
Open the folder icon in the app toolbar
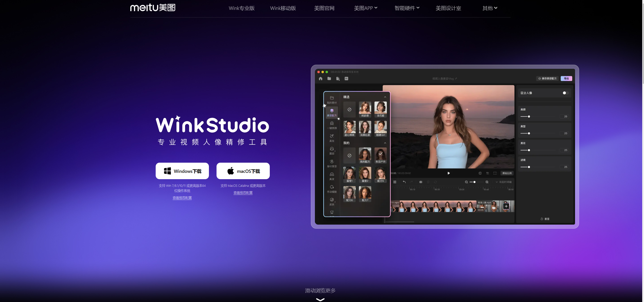coord(329,79)
